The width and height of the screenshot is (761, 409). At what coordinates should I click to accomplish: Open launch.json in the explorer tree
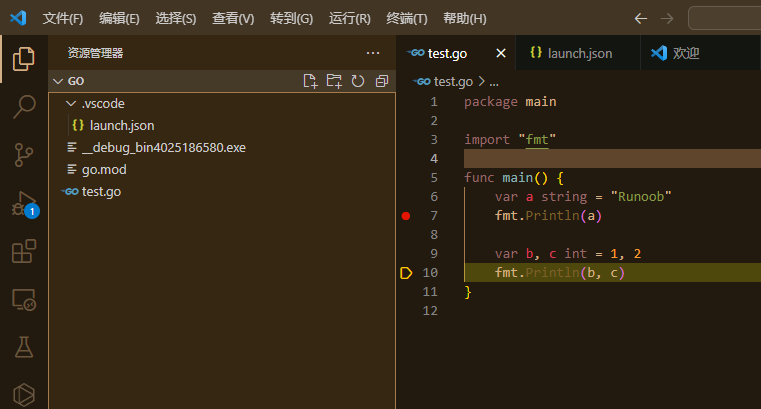point(222,126)
